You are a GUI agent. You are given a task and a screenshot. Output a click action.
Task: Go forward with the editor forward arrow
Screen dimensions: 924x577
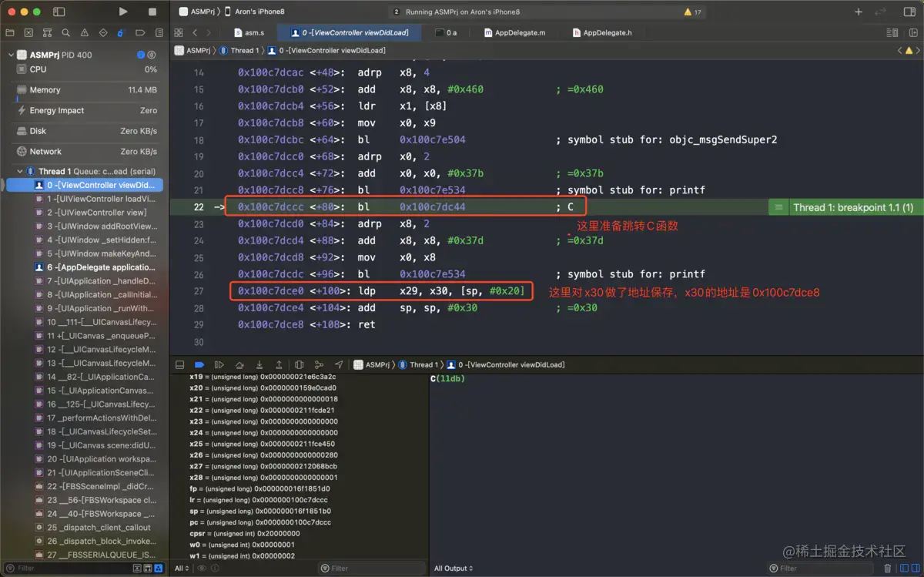coord(209,33)
